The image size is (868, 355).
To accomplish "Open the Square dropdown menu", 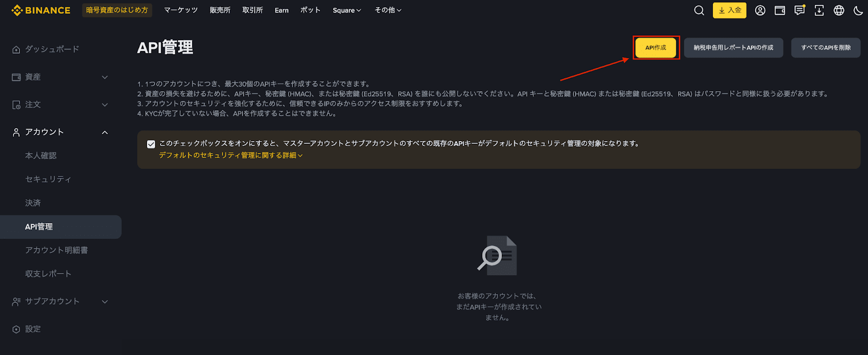I will (x=347, y=10).
